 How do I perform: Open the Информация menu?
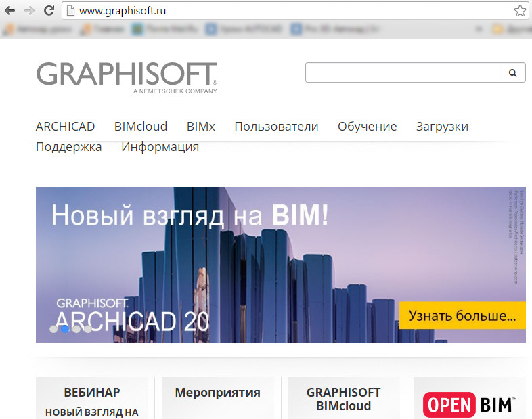pyautogui.click(x=160, y=147)
